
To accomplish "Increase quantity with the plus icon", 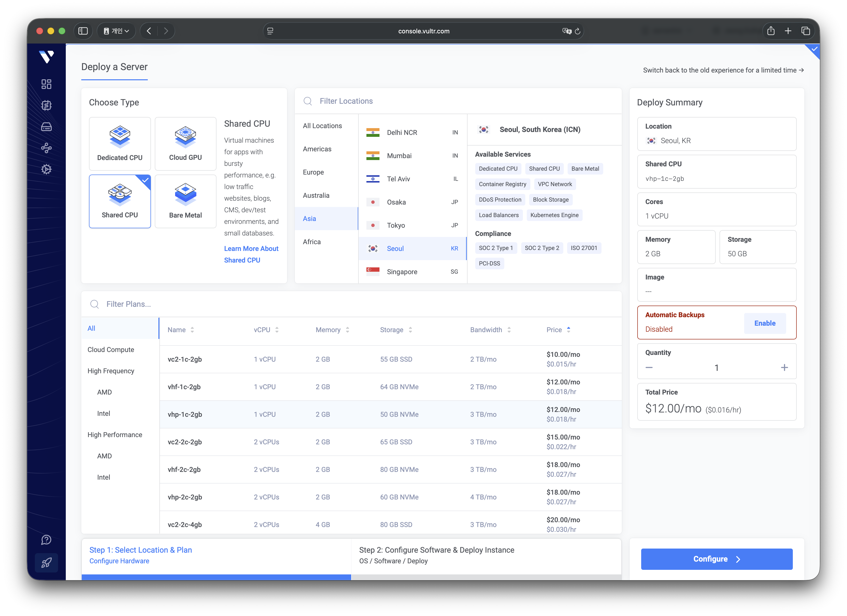I will 784,368.
